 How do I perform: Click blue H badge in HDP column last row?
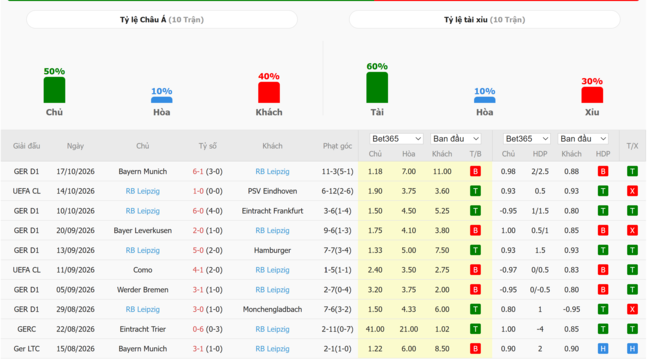coord(603,349)
